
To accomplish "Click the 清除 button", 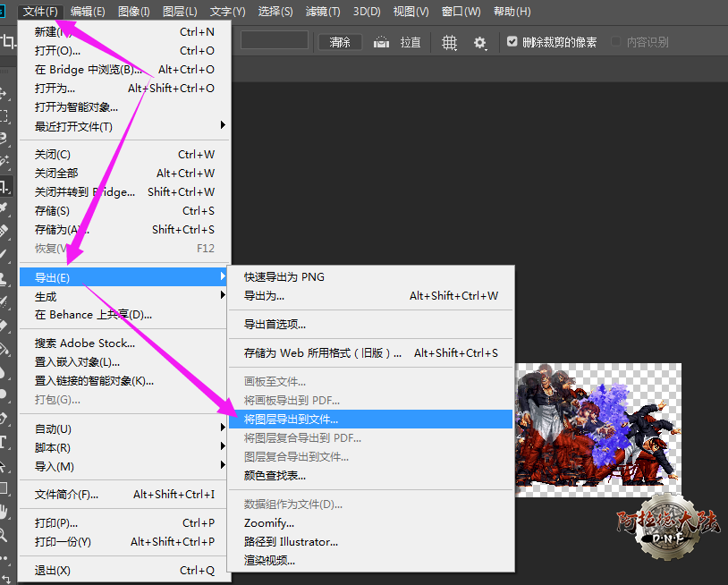I will coord(340,42).
